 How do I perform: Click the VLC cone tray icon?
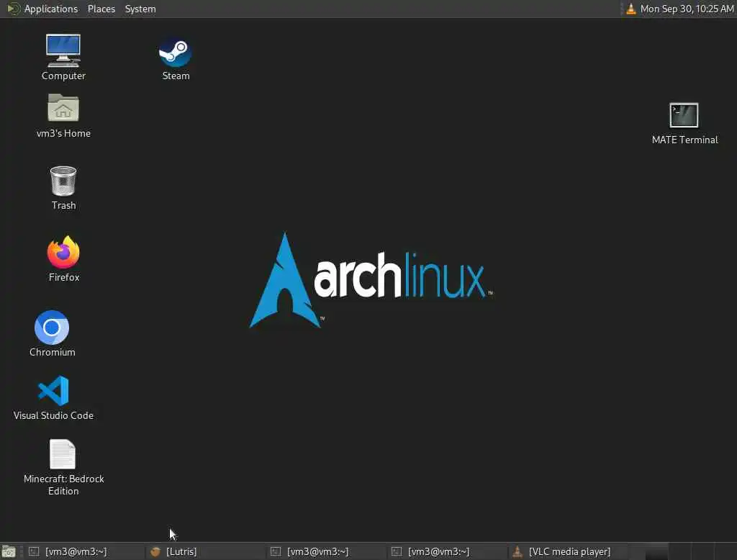tap(631, 9)
